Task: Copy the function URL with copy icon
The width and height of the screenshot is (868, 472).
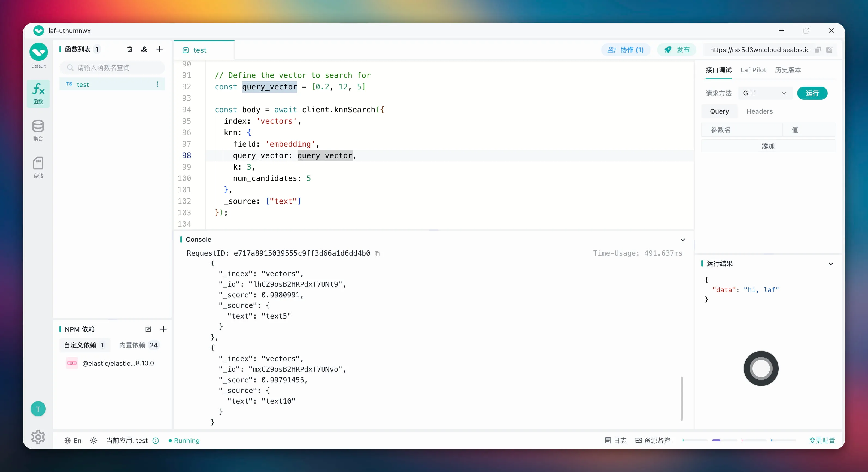Action: [x=818, y=50]
